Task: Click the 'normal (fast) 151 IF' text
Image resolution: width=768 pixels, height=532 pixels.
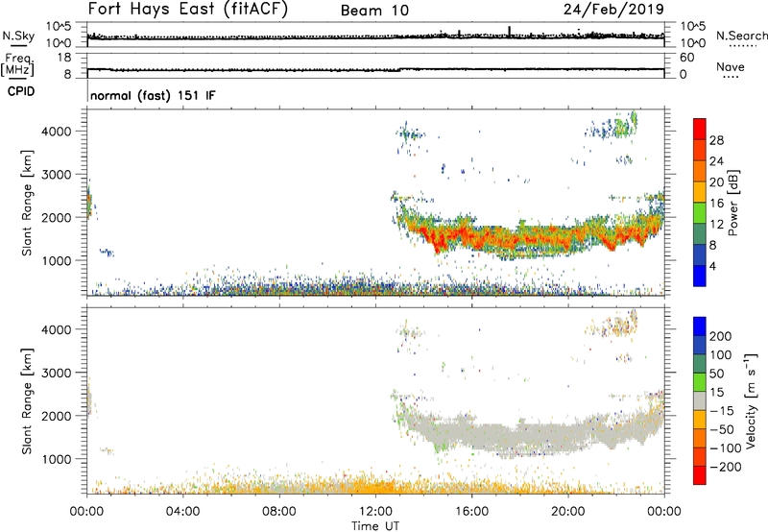Action: (x=153, y=95)
